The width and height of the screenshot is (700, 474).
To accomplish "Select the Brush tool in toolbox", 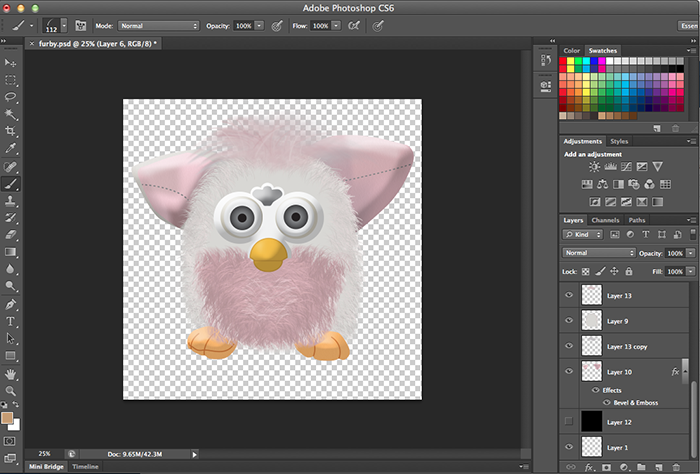I will pos(10,183).
